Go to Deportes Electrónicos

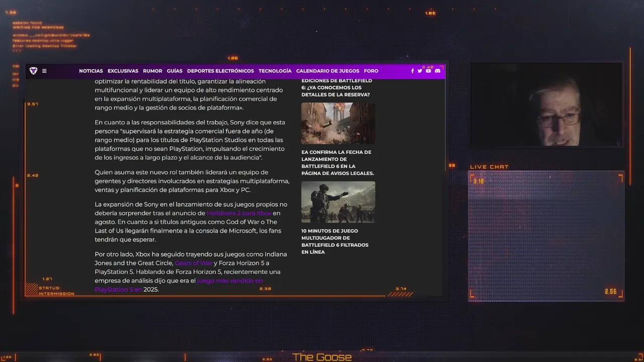(220, 71)
